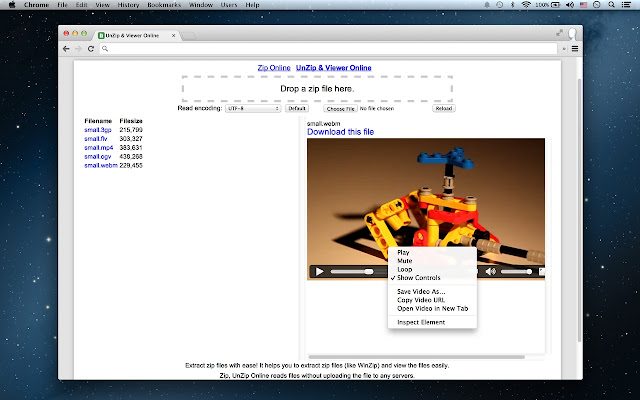Open small.mp4 file link

(x=99, y=148)
